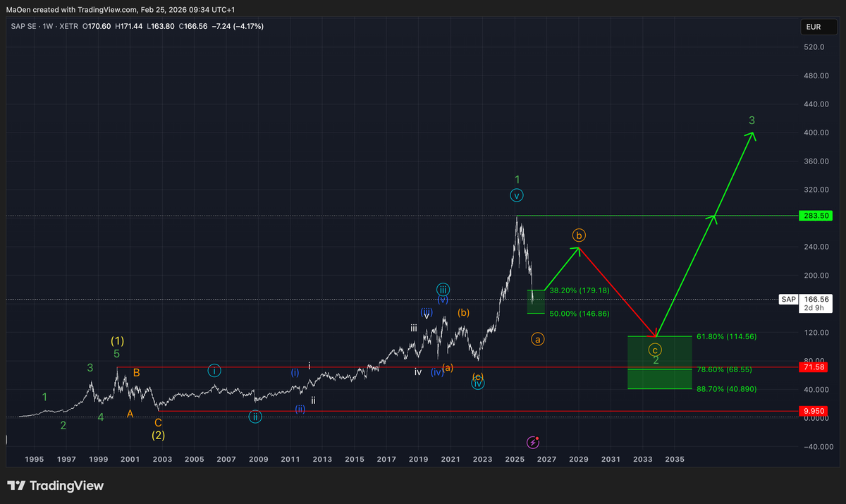Open the EUR currency selector
The image size is (846, 504).
coord(817,26)
